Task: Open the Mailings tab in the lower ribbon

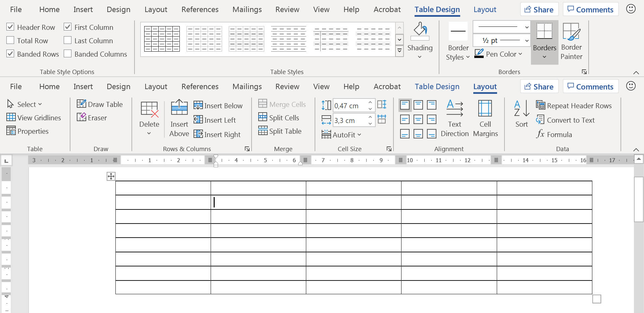Action: click(x=247, y=86)
